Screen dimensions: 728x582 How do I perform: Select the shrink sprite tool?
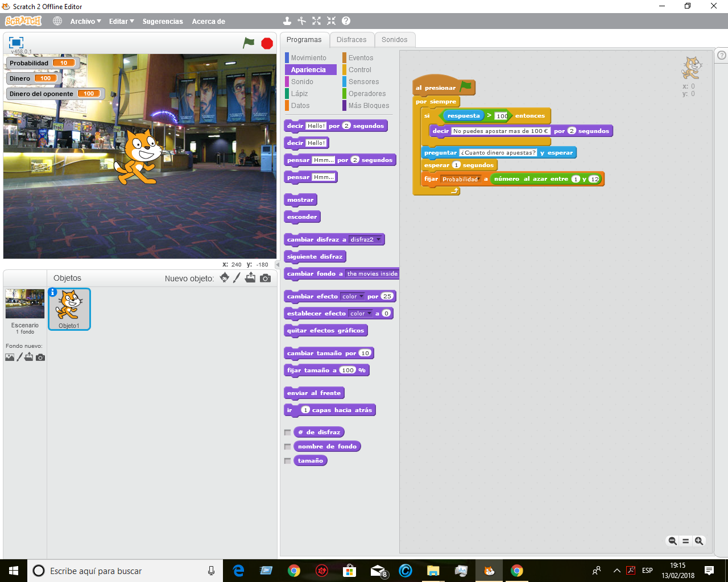tap(331, 21)
